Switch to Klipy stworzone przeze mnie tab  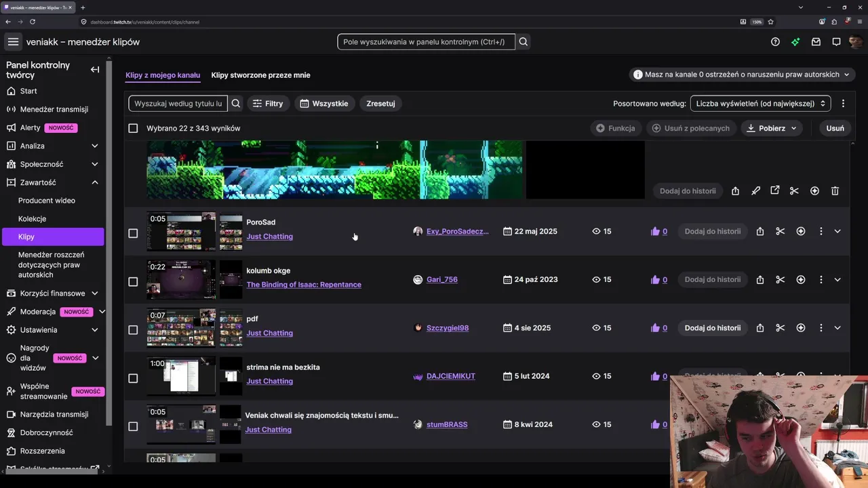coord(260,75)
